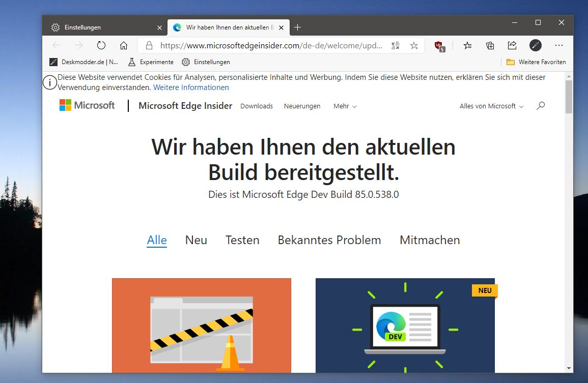Click the scrollbar down arrow
The height and width of the screenshot is (383, 588).
coord(569,368)
